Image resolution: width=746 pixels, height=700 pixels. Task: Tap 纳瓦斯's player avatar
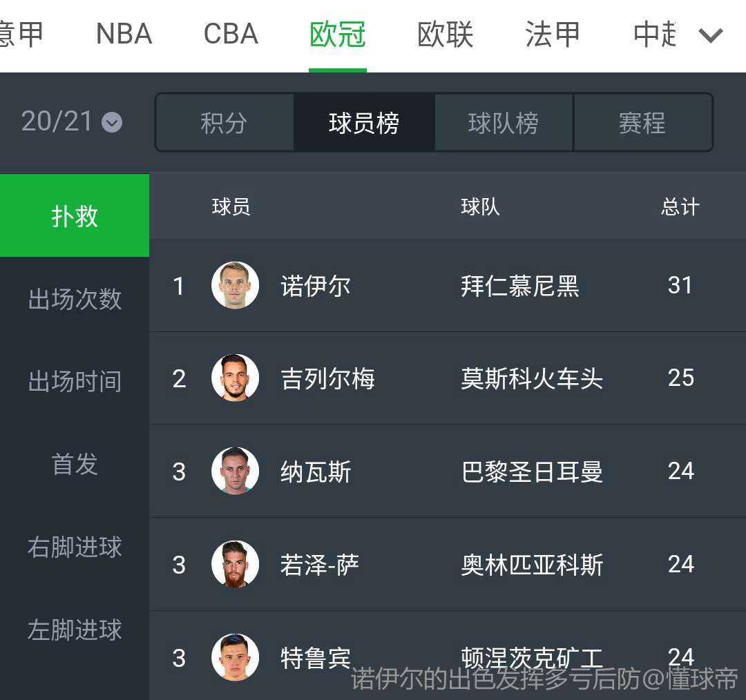pos(235,471)
